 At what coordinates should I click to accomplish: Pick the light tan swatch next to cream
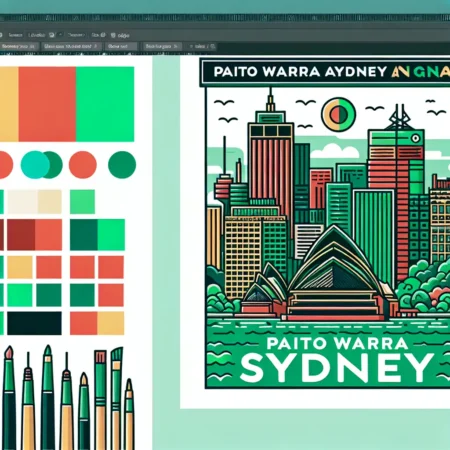(x=50, y=202)
